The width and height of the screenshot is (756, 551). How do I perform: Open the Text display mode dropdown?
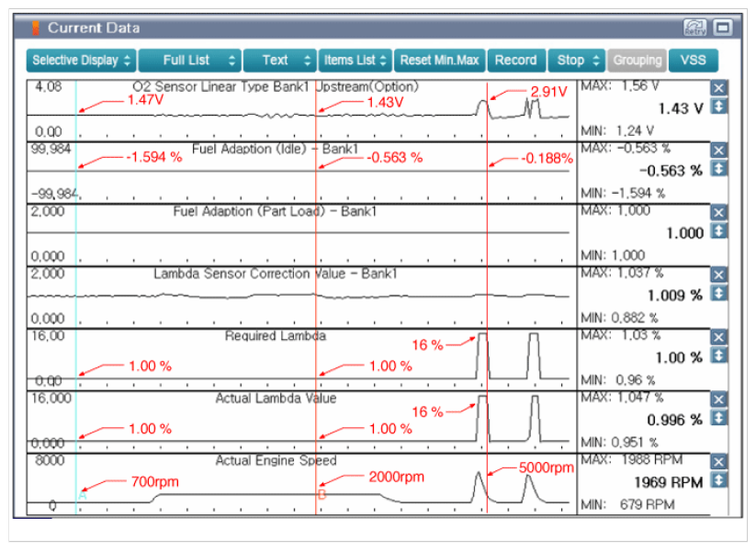279,61
